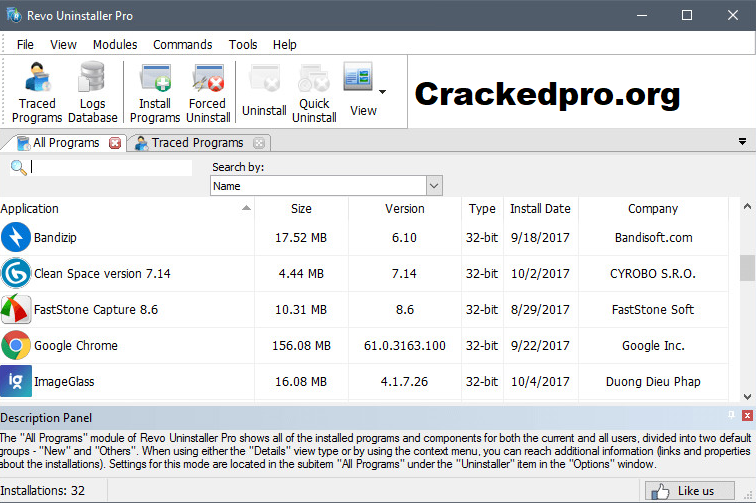Open the Logs Database module
The image size is (756, 503).
coord(93,92)
